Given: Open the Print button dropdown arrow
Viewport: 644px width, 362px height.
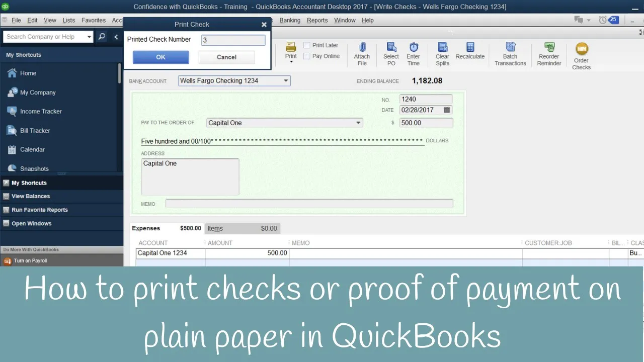Looking at the screenshot, I should 291,62.
